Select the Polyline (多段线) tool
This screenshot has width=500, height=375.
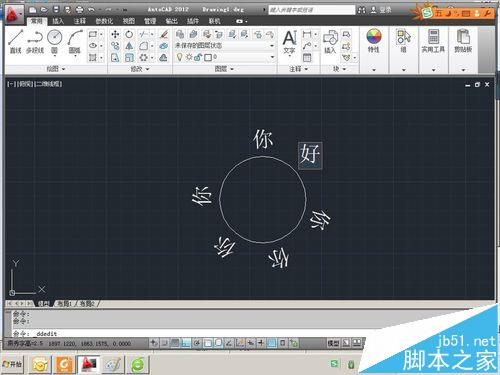coord(35,41)
